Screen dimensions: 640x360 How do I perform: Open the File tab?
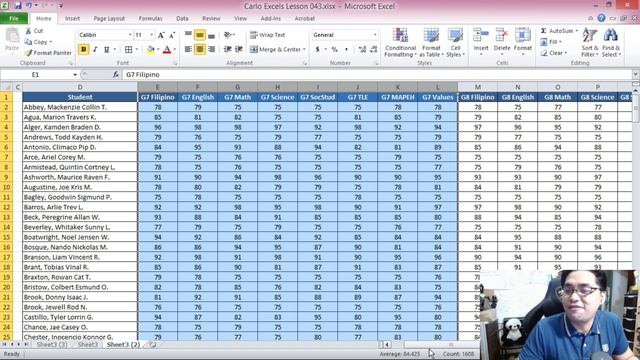14,18
